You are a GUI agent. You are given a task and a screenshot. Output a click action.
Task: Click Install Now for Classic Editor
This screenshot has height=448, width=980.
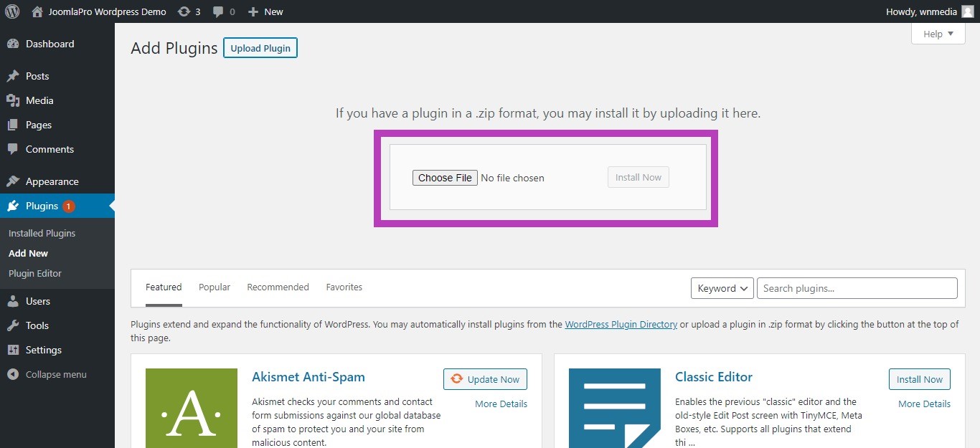click(x=920, y=379)
